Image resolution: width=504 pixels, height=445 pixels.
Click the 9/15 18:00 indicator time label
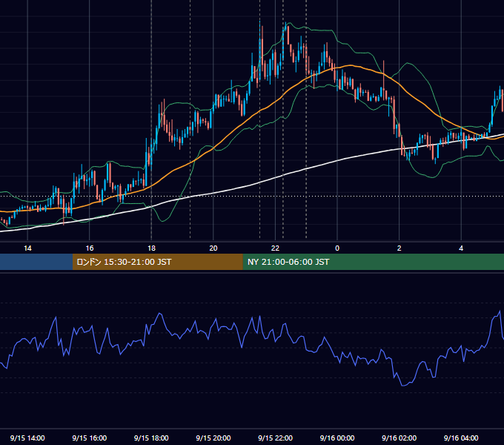tap(151, 438)
